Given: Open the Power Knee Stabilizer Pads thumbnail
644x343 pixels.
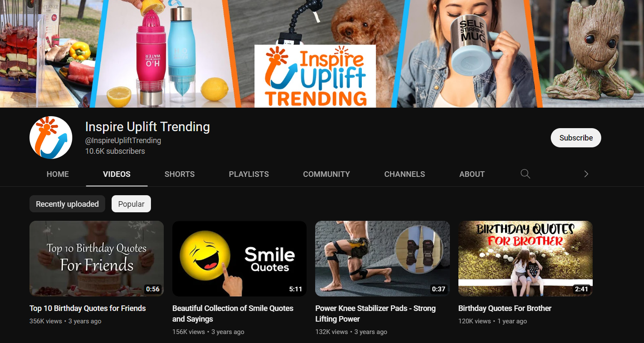Looking at the screenshot, I should 382,258.
